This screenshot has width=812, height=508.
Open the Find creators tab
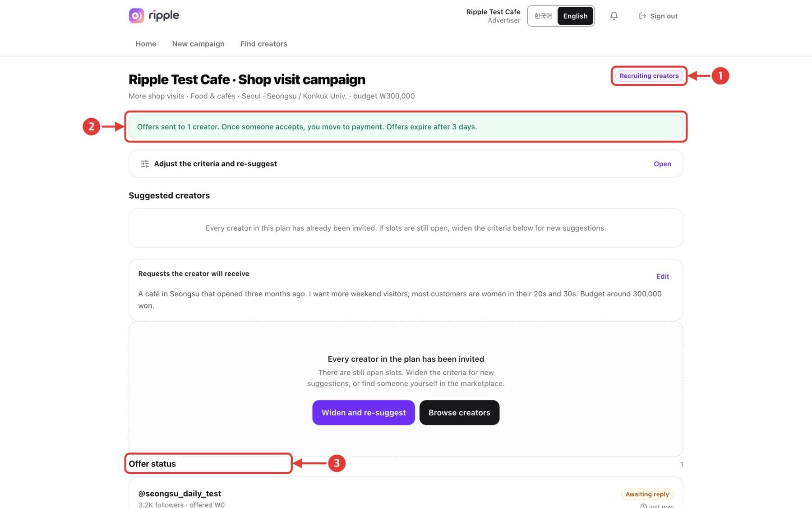coord(263,44)
